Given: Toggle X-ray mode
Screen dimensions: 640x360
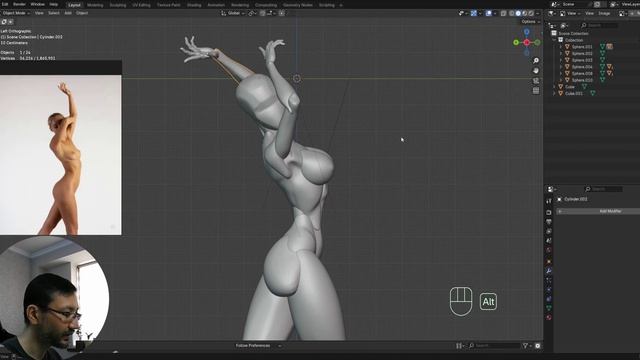Looking at the screenshot, I should pos(503,13).
